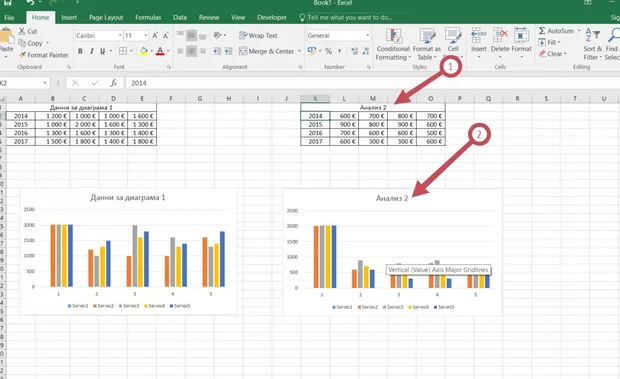Toggle Bold formatting

point(80,51)
